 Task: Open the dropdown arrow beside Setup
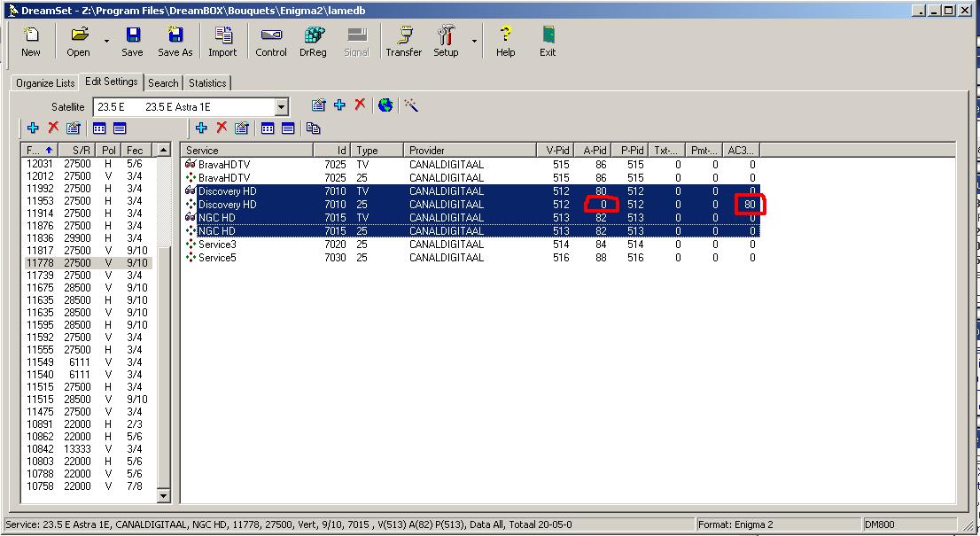[474, 42]
